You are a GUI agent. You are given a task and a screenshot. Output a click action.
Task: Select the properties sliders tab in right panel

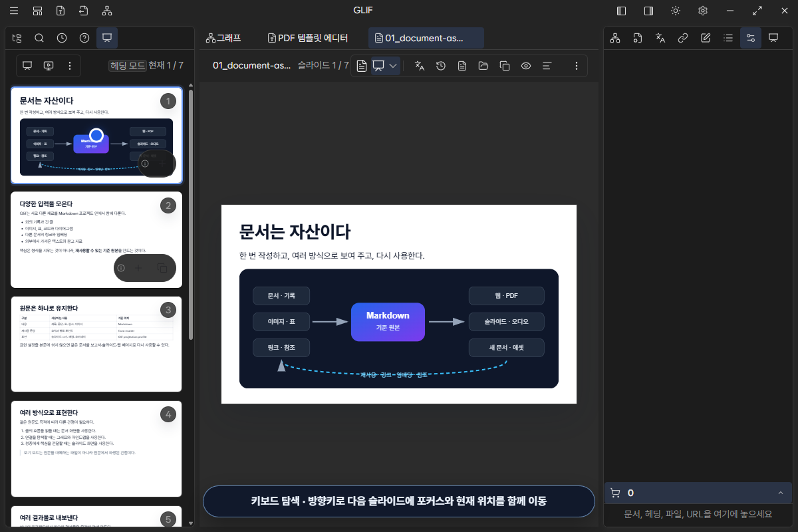click(751, 38)
